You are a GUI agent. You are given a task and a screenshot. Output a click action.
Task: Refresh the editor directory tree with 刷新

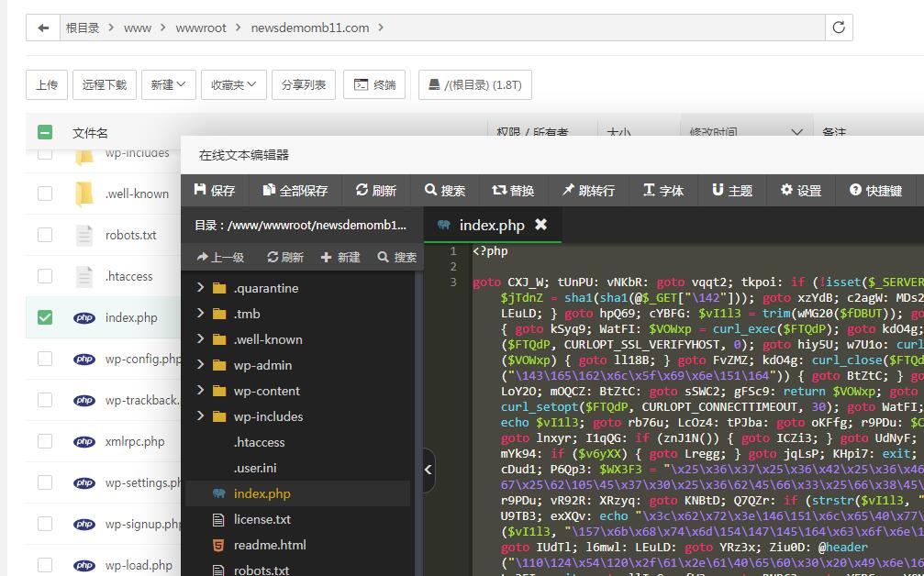285,257
